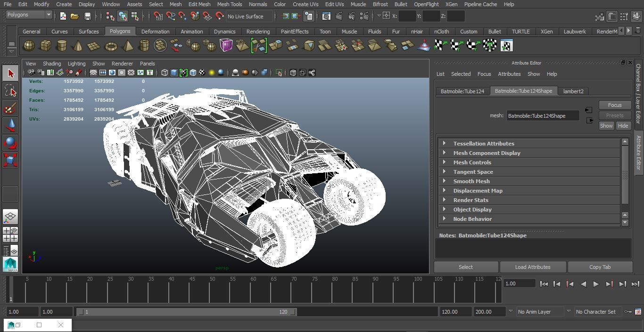Select the Scale tool cube icon
The image size is (644, 332).
(10, 160)
